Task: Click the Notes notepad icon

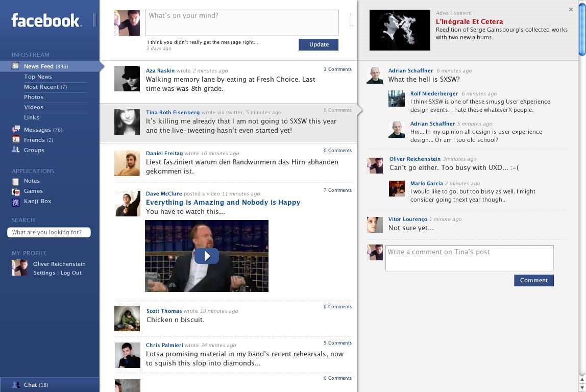Action: [x=16, y=182]
